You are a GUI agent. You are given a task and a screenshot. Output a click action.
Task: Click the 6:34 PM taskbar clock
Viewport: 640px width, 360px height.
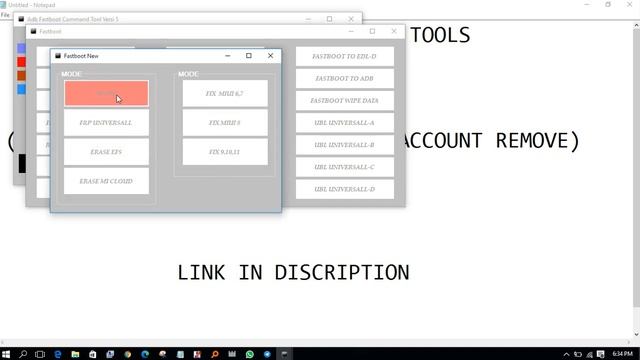[x=622, y=354]
